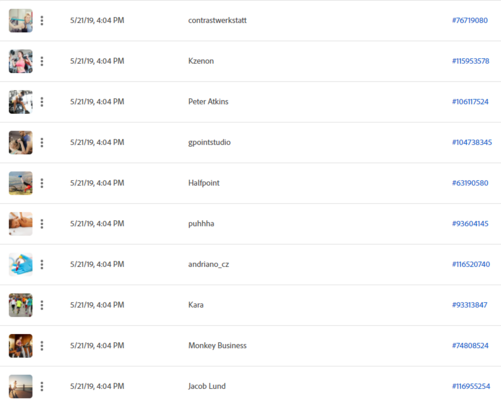Follow the #106117524 asset link
Image resolution: width=501 pixels, height=403 pixels.
point(470,102)
